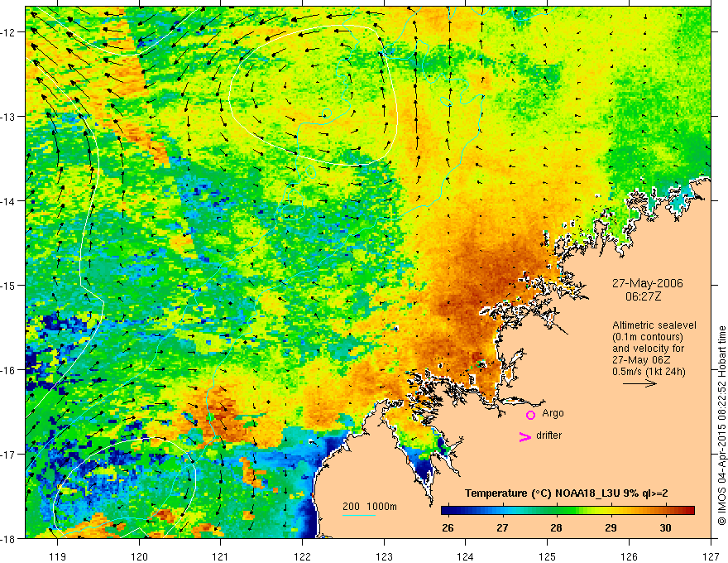
Task: Click the '29' value under color bar
Action: click(x=611, y=527)
